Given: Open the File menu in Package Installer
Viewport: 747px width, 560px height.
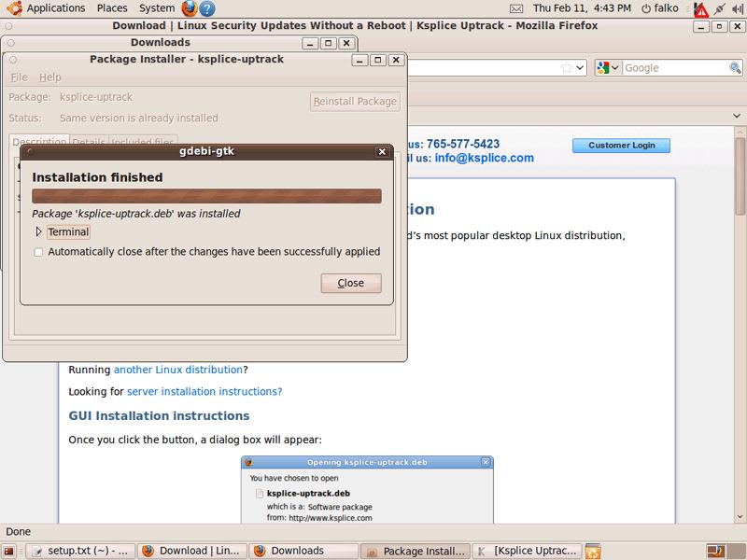Looking at the screenshot, I should coord(19,77).
